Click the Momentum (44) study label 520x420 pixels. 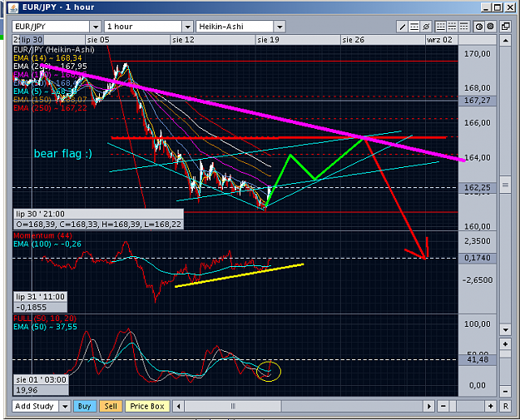tap(42, 235)
